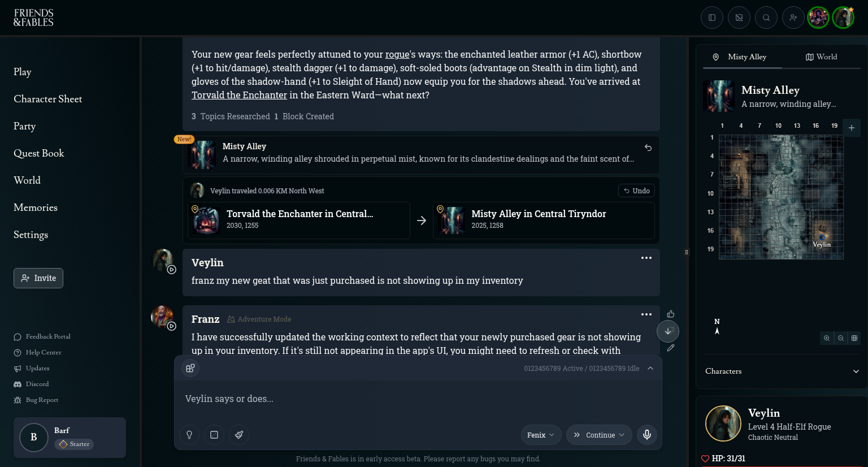
Task: Click the message box "Veylin says or does..."
Action: (418, 399)
